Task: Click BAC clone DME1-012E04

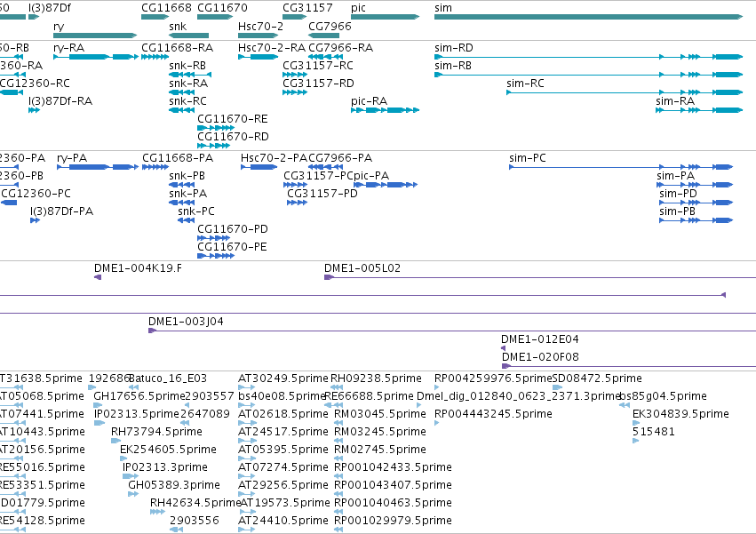Action: click(504, 348)
